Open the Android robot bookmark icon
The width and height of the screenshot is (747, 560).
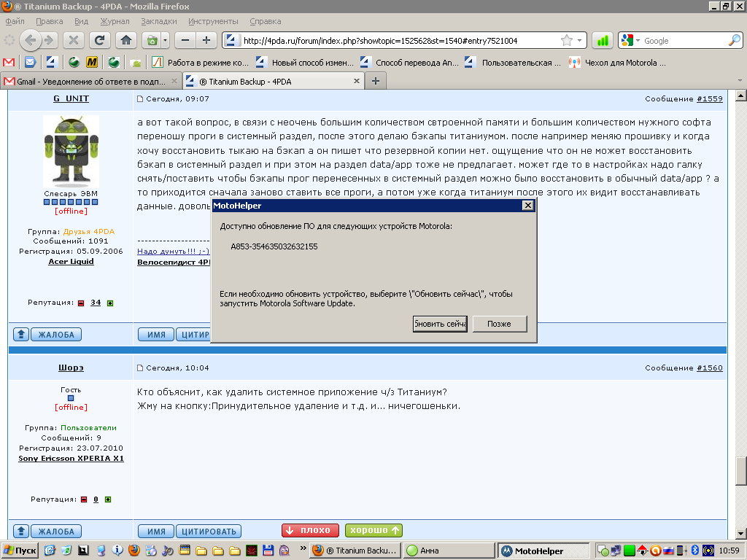coord(136,63)
